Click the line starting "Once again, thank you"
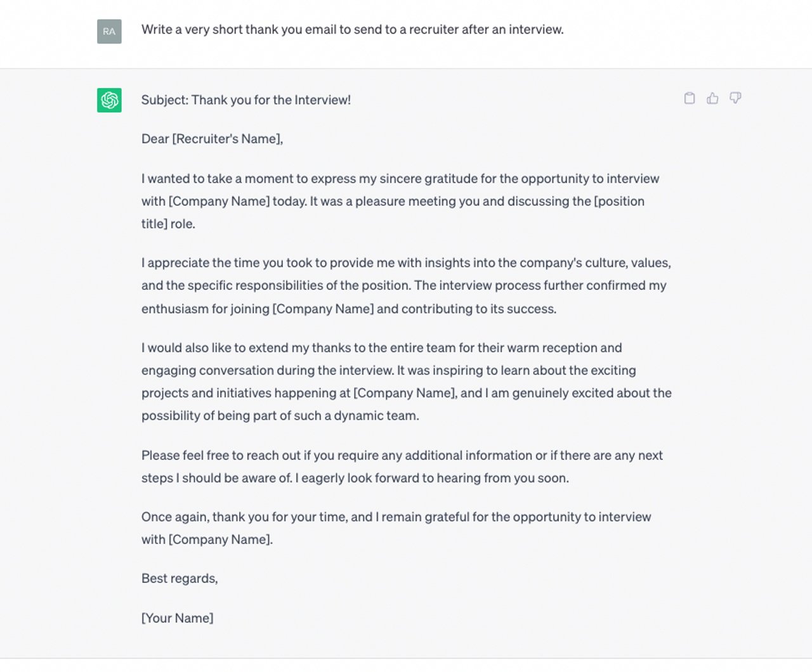The width and height of the screenshot is (812, 672). pos(396,517)
